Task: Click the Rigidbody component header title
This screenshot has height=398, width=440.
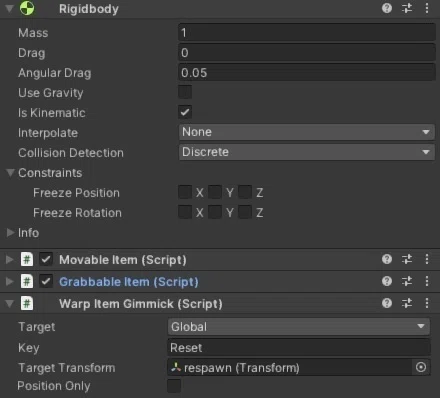Action: (x=89, y=9)
